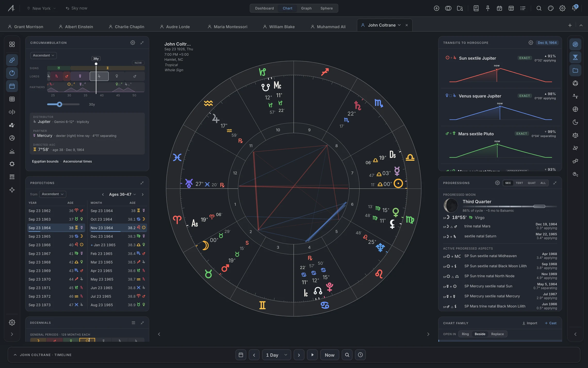Adjust the 30y range slider handle
The image size is (588, 368).
pyautogui.click(x=60, y=104)
